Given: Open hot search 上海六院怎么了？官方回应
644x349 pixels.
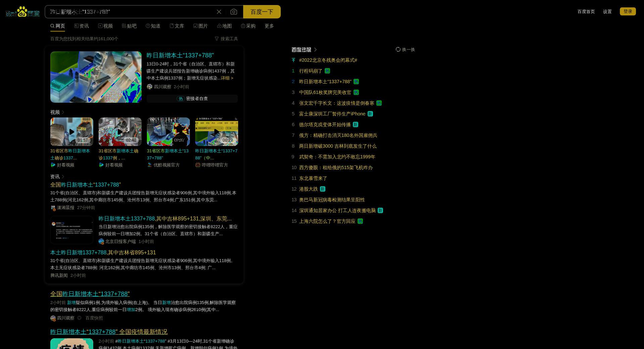Looking at the screenshot, I should pos(327,221).
